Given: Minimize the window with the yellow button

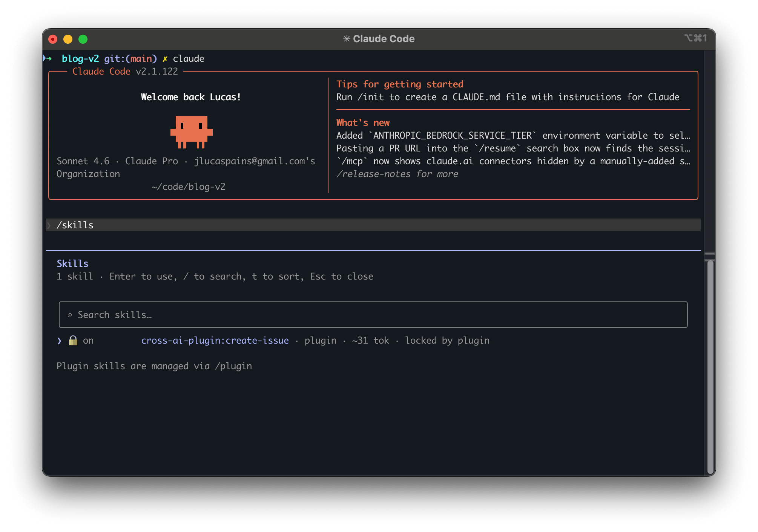Looking at the screenshot, I should (x=68, y=39).
